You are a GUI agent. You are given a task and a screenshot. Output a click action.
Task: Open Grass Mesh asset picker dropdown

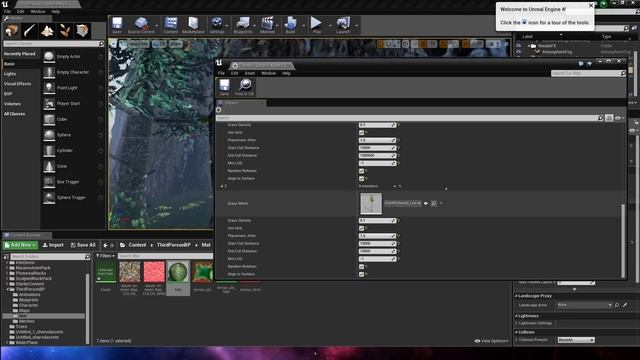coord(402,203)
